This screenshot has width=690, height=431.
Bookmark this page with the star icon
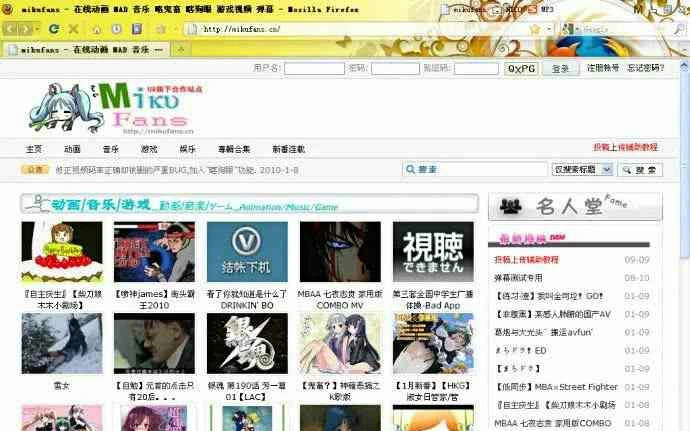click(535, 29)
